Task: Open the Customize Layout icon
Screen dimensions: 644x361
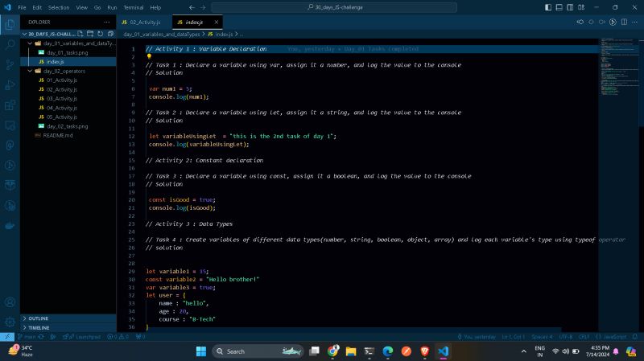Action: tap(581, 7)
